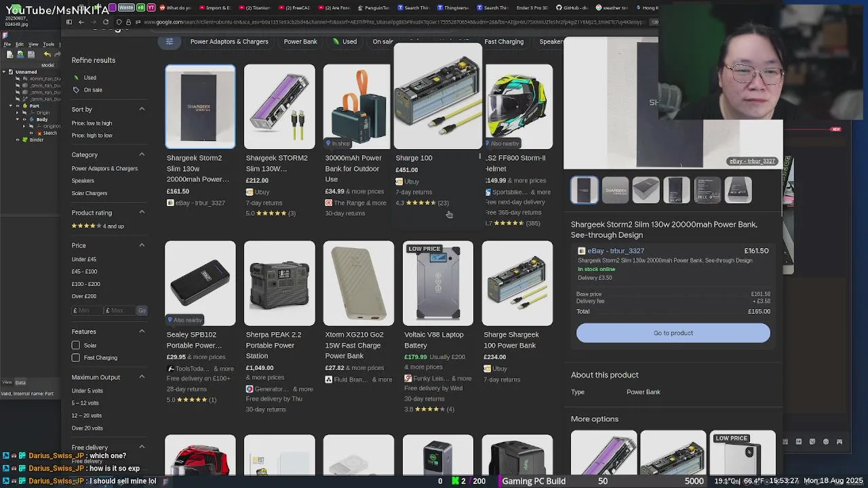Collapse the Part node in FreeCAD tree
The height and width of the screenshot is (488, 868).
point(11,106)
